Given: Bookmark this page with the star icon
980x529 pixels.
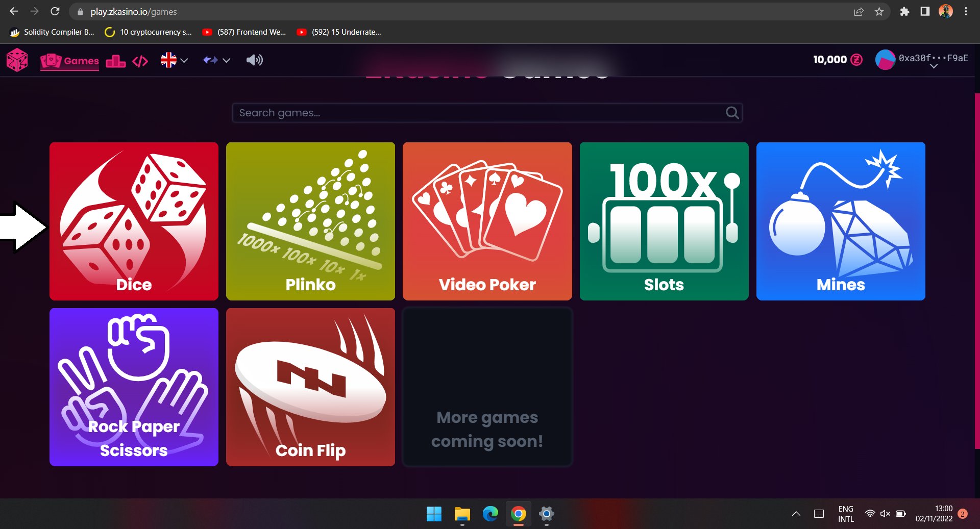Looking at the screenshot, I should click(879, 11).
